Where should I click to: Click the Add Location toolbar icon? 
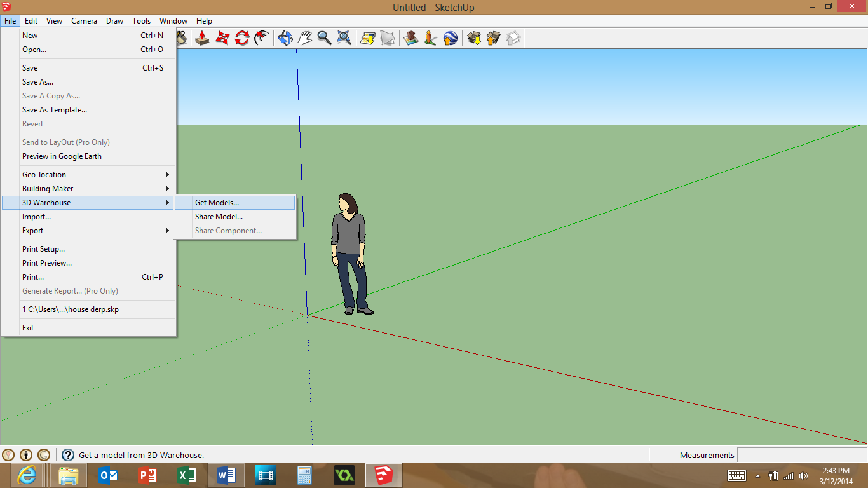367,38
